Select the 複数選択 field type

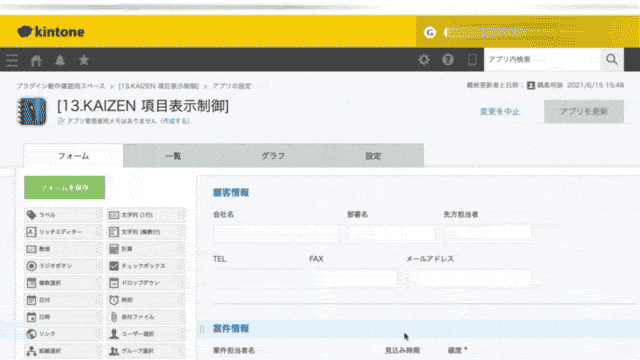pos(63,283)
